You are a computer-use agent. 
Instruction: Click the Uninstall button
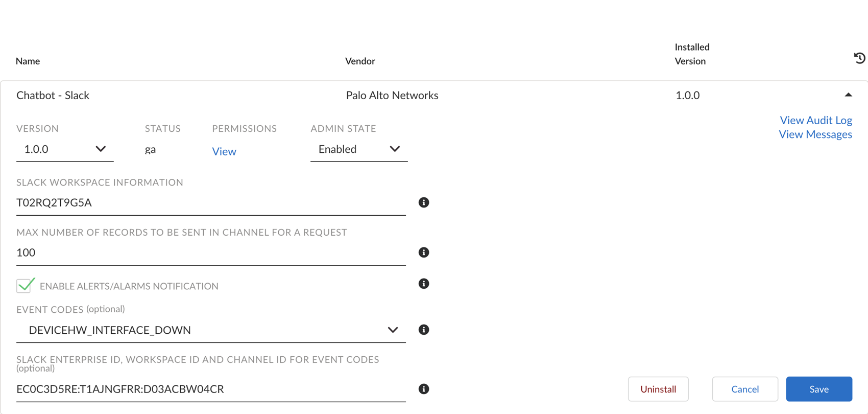(658, 389)
